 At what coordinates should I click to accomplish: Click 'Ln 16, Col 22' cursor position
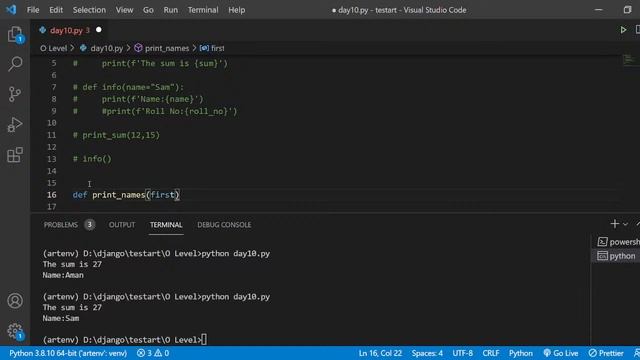pos(380,353)
